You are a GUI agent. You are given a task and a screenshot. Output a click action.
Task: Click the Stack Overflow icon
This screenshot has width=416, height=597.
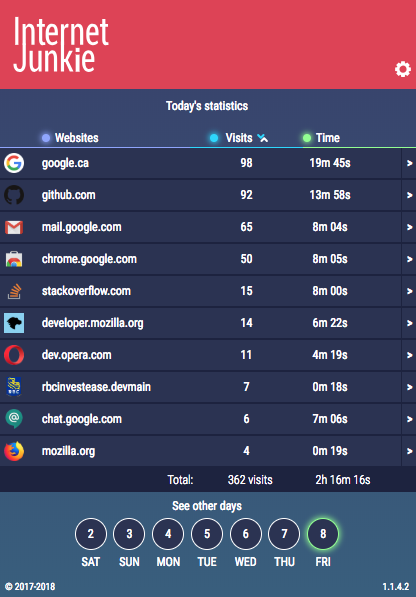pos(14,291)
